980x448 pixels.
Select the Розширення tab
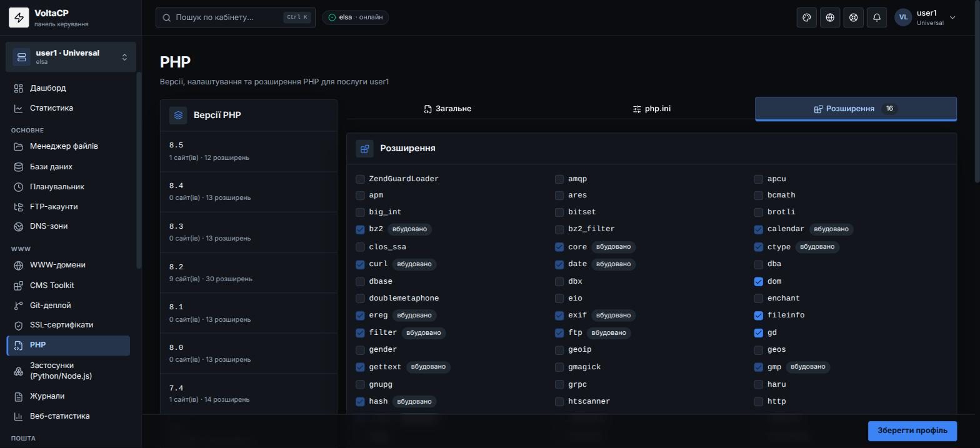pyautogui.click(x=856, y=109)
